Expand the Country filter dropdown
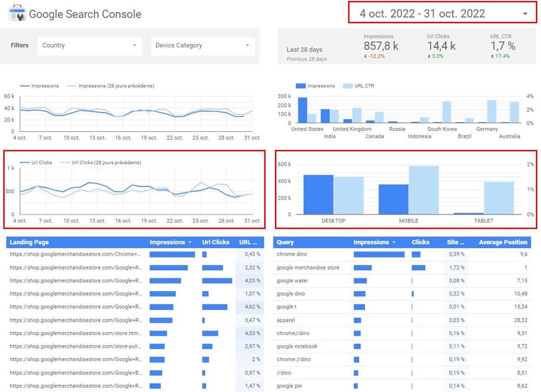 pyautogui.click(x=90, y=46)
